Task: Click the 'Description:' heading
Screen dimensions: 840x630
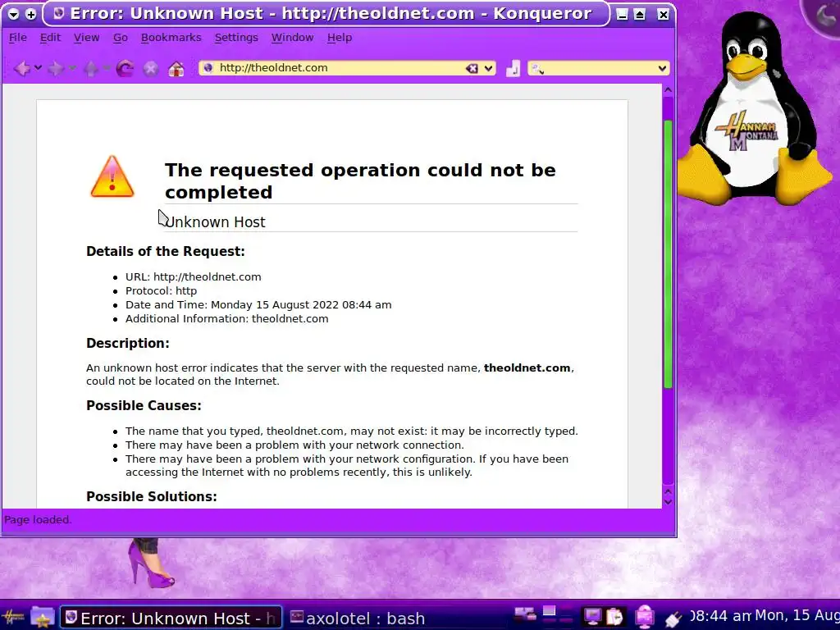Action: tap(127, 344)
